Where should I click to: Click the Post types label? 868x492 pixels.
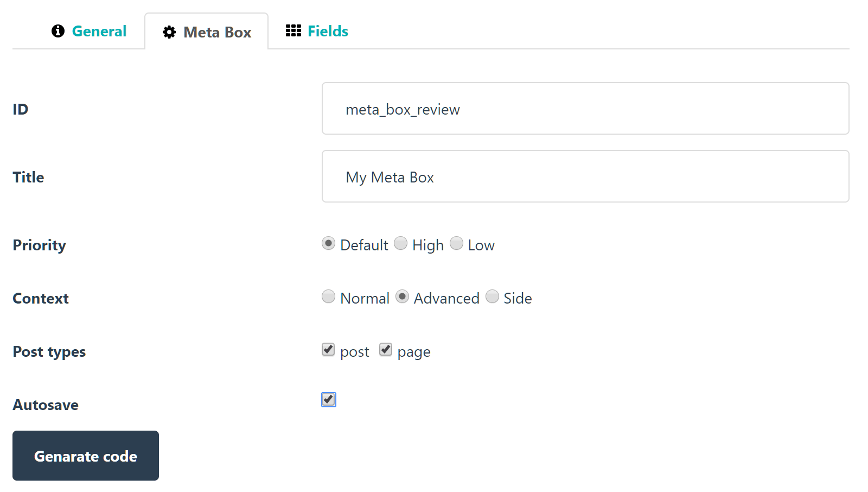pyautogui.click(x=49, y=351)
